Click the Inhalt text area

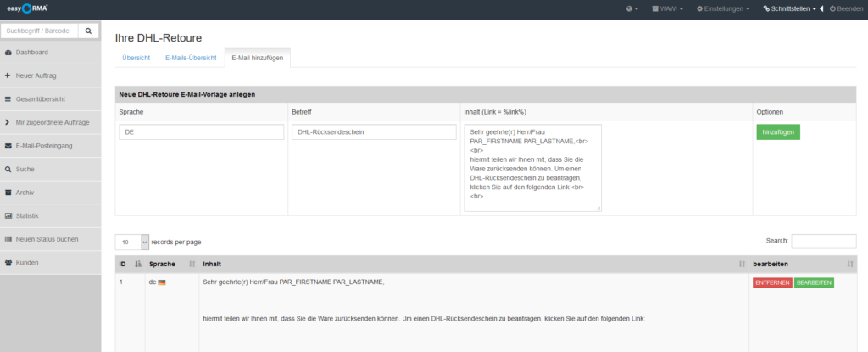(532, 167)
